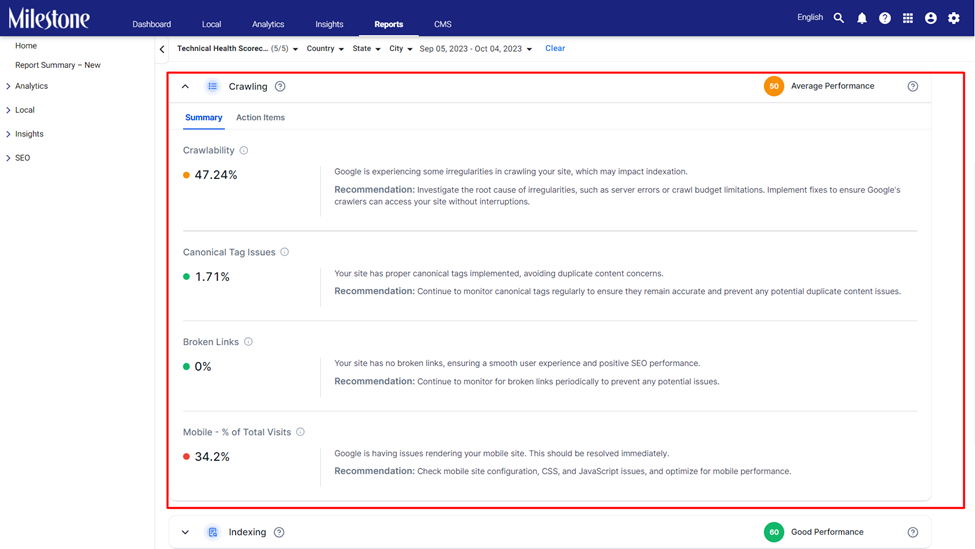Screen dimensions: 975x549
Task: Open help icon beside Average Performance
Action: [913, 86]
